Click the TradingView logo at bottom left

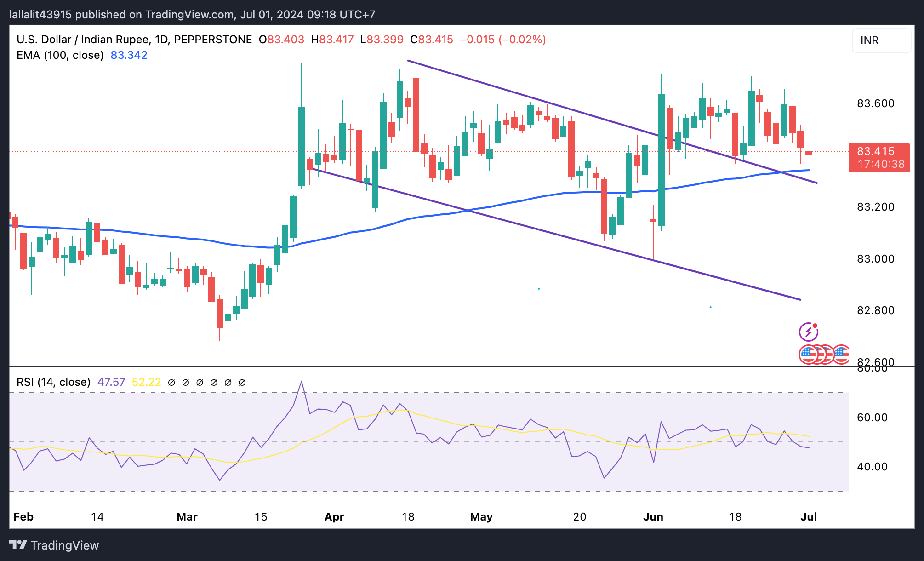tap(54, 545)
